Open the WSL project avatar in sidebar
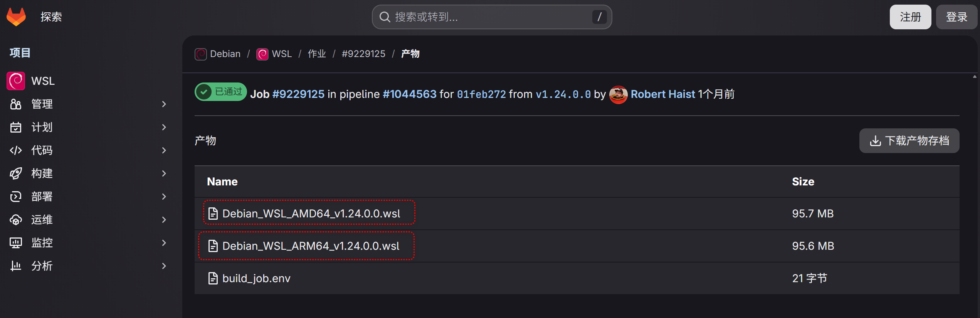980x318 pixels. click(16, 81)
